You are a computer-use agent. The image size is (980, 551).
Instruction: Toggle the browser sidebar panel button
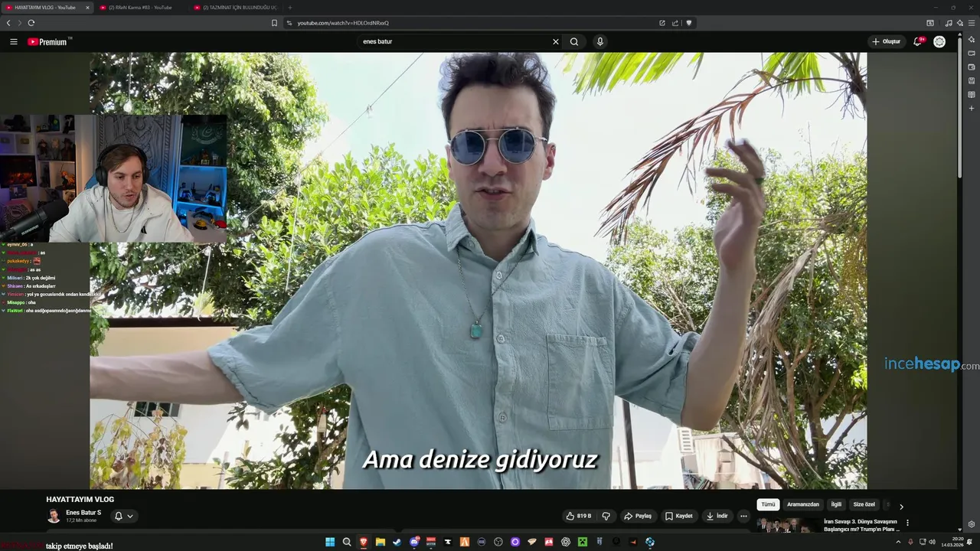[x=930, y=23]
